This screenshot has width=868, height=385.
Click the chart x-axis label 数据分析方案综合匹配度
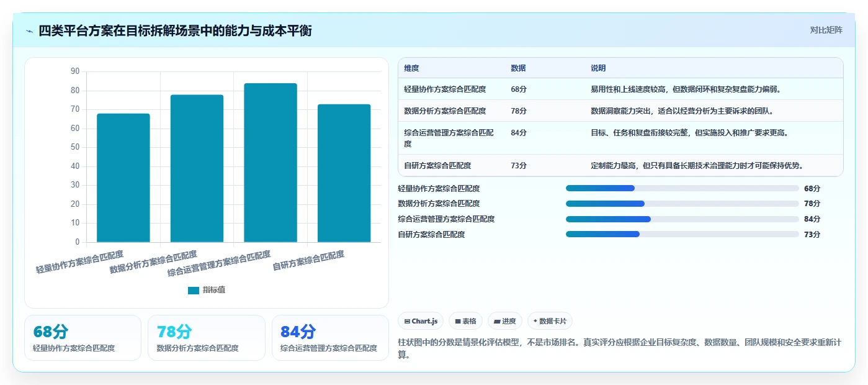153,262
